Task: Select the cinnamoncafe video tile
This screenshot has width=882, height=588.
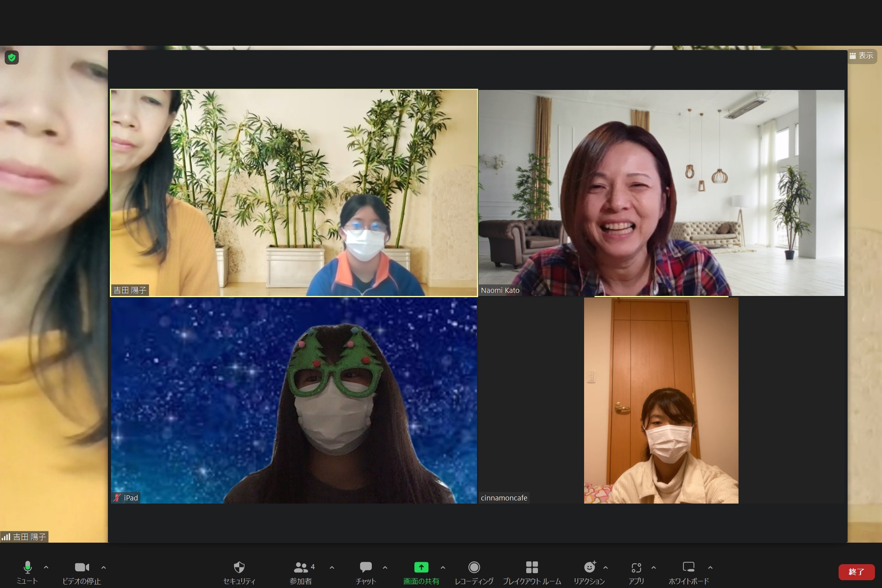Action: tap(661, 400)
